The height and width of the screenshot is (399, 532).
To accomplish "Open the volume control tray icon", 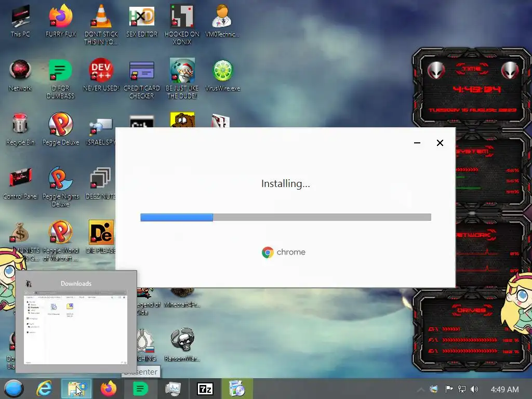I will click(474, 389).
